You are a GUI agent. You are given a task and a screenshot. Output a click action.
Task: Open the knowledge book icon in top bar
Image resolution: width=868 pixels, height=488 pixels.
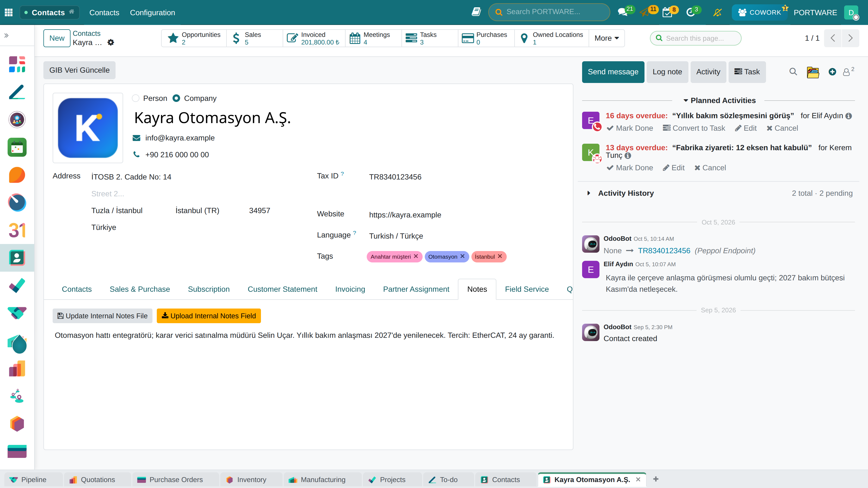tap(476, 12)
